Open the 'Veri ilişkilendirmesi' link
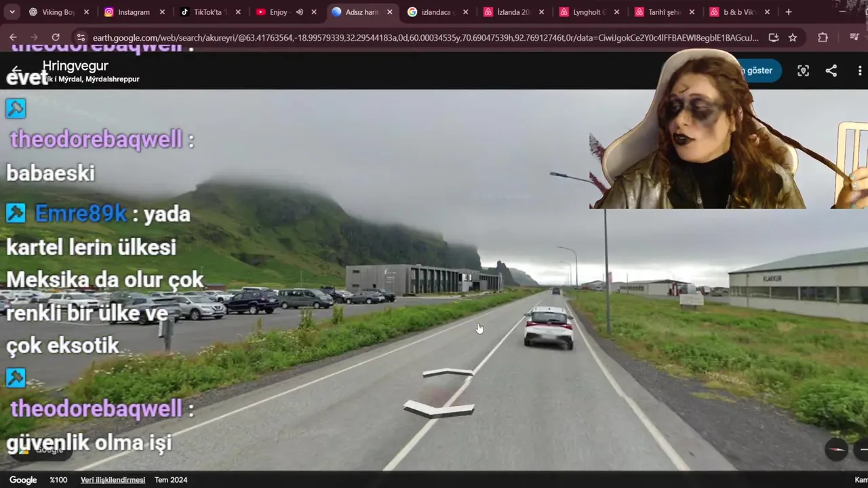Screen dimensions: 868x488 click(113, 480)
